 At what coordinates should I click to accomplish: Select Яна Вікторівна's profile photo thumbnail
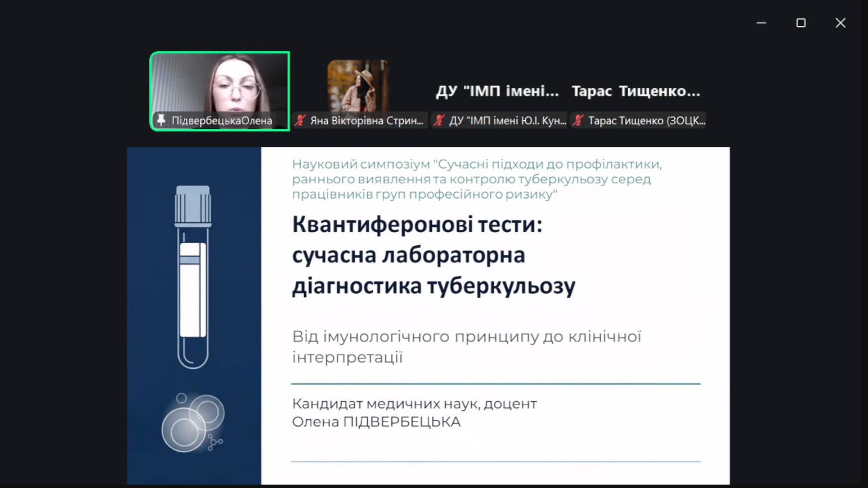[x=358, y=85]
